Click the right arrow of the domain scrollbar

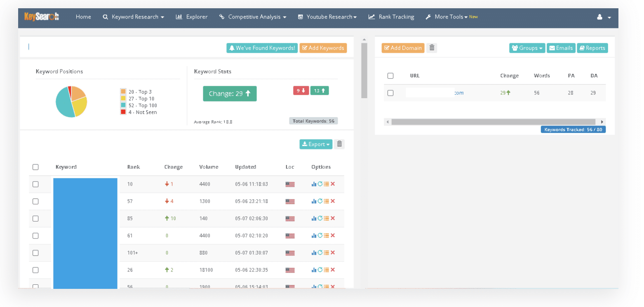pos(602,122)
